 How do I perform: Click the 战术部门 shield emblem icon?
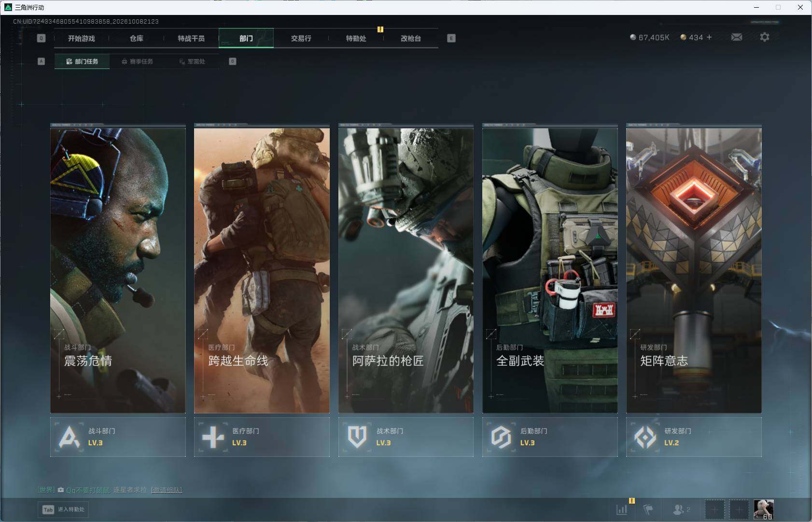pos(357,437)
